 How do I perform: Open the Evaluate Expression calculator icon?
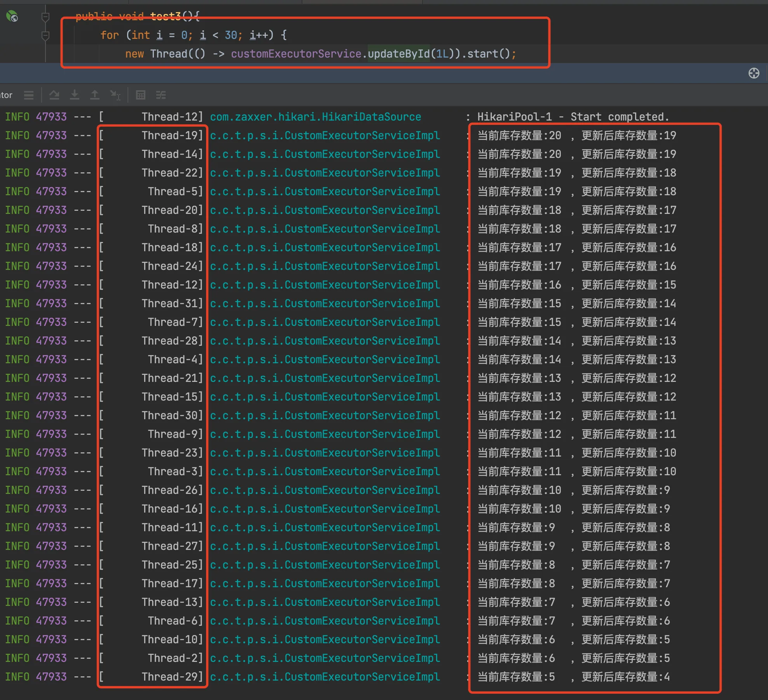click(141, 95)
